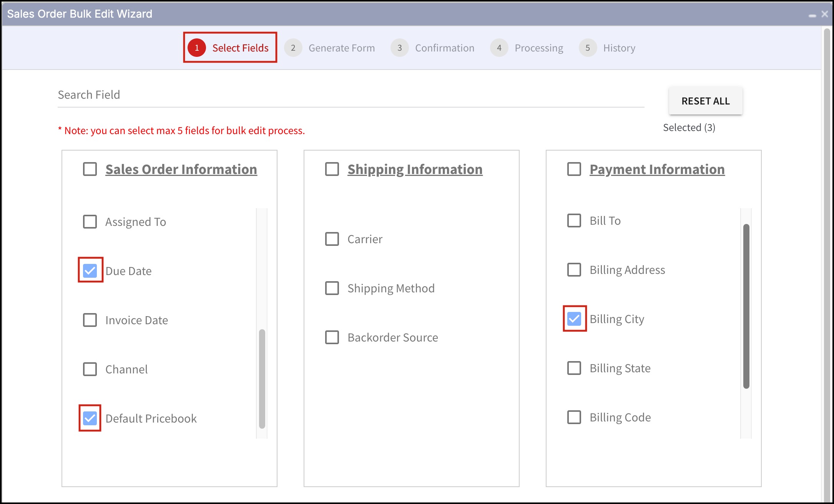This screenshot has width=834, height=504.
Task: Click the step 5 History number icon
Action: point(587,48)
